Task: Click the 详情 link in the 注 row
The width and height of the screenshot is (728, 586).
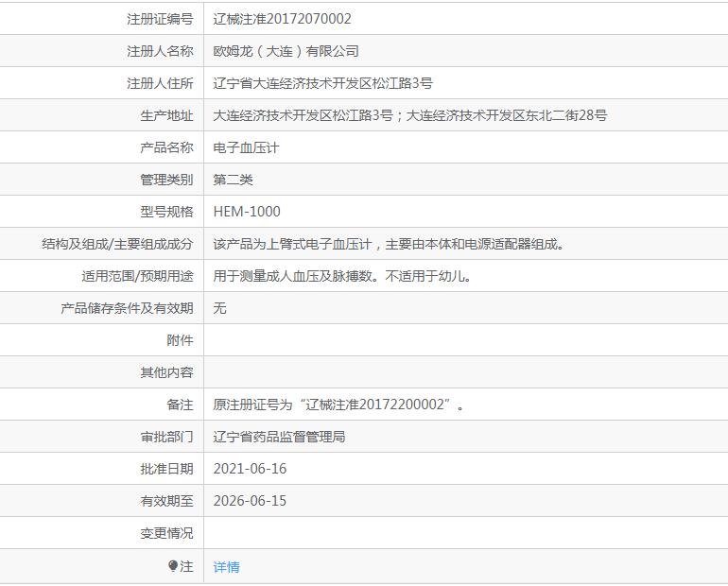Action: click(x=227, y=567)
